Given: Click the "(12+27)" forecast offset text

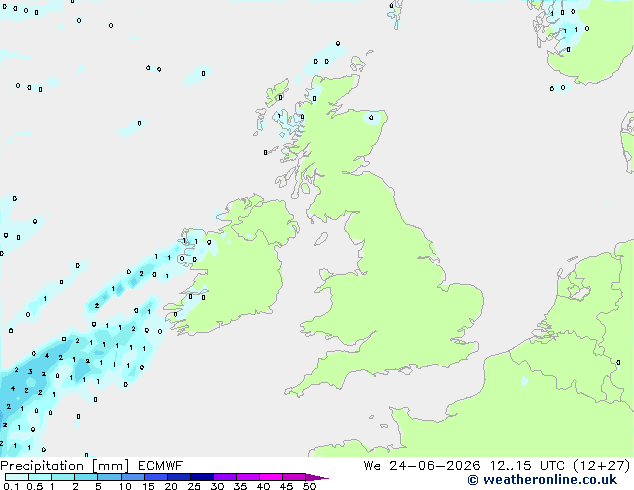Looking at the screenshot, I should tap(602, 466).
